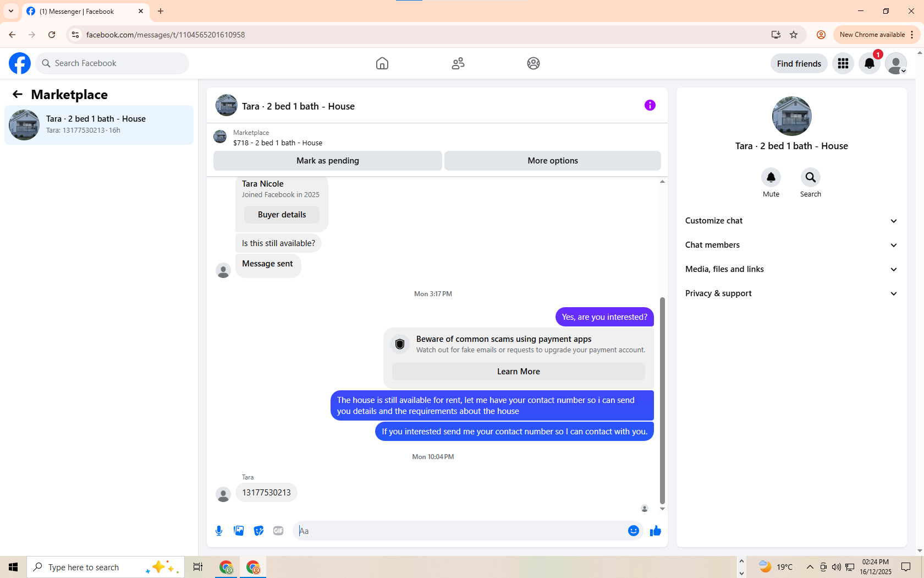The image size is (924, 578).
Task: Focus the Search Facebook field
Action: 112,63
